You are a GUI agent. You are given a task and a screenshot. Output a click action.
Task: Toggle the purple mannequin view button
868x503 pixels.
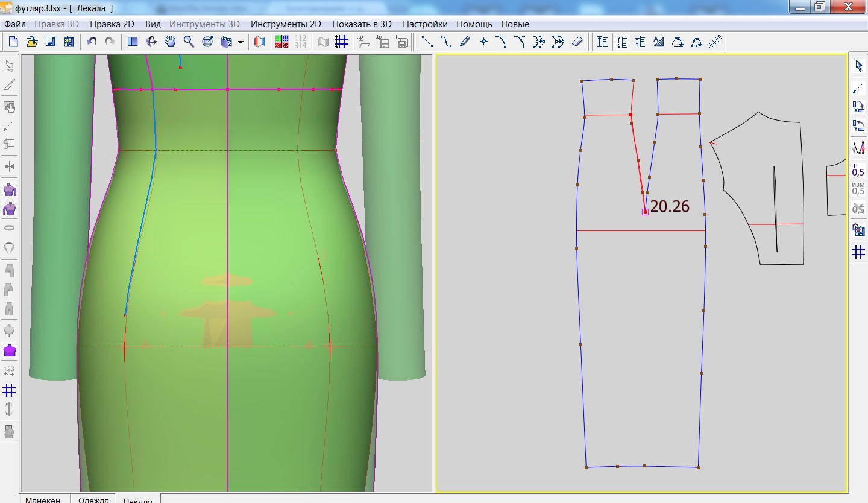coord(9,350)
